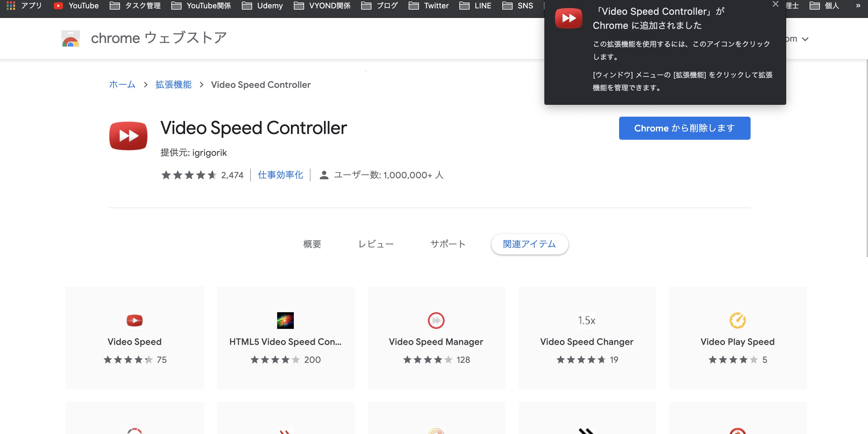Viewport: 868px width, 434px height.
Task: Click the stars with 128 ratings
Action: point(428,360)
